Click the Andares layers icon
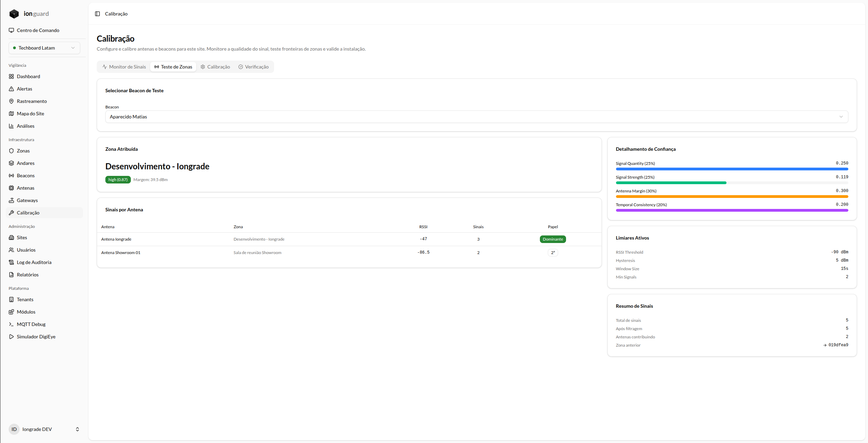Viewport: 868px width, 443px height. (x=11, y=163)
